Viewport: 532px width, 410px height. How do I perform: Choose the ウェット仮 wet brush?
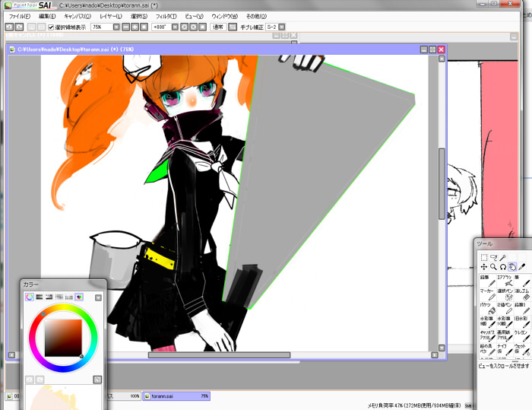click(522, 350)
